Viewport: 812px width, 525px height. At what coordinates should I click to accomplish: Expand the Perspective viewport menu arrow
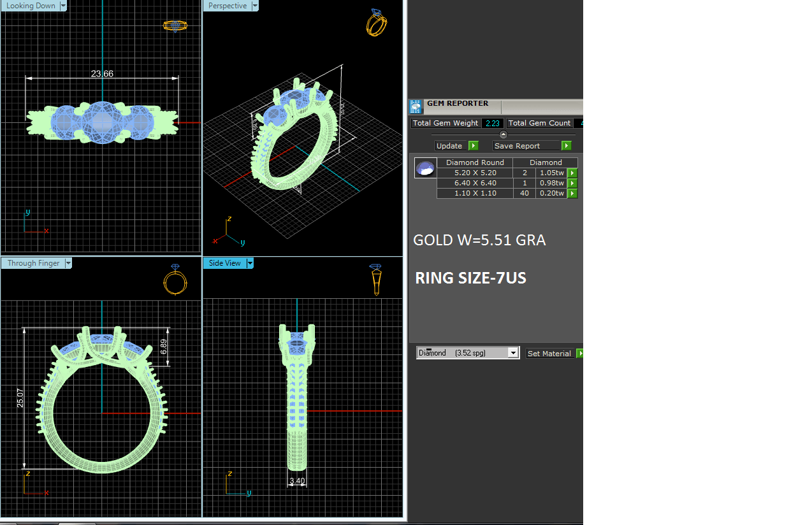click(x=255, y=6)
